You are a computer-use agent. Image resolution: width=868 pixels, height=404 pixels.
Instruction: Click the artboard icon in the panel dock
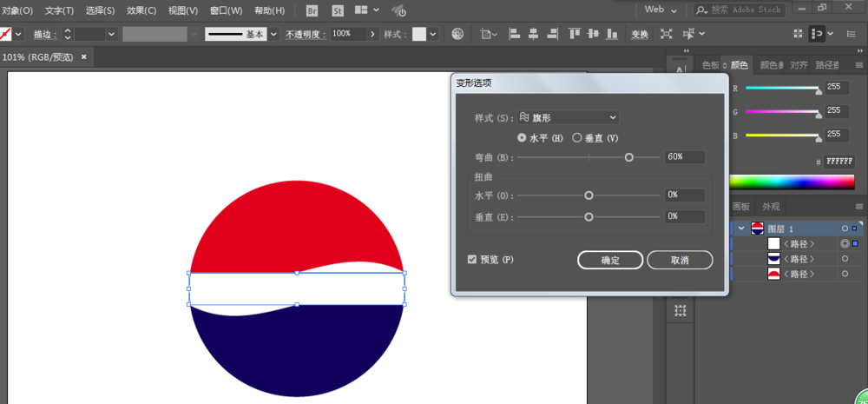[681, 311]
